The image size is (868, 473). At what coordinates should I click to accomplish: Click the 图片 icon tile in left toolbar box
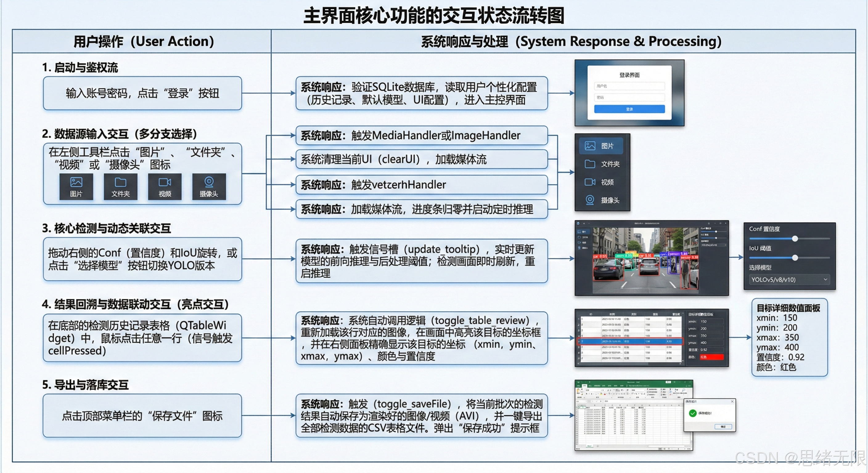(x=76, y=187)
